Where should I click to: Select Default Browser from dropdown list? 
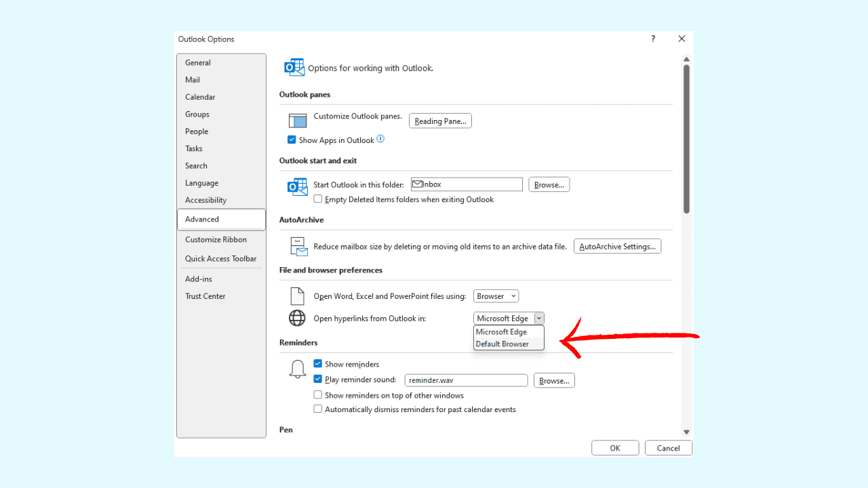point(502,344)
